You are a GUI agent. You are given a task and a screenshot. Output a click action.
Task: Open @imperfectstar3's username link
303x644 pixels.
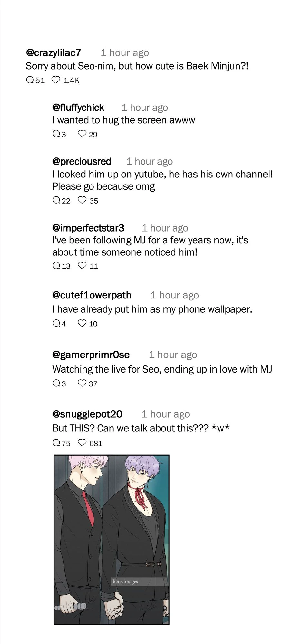coord(88,228)
